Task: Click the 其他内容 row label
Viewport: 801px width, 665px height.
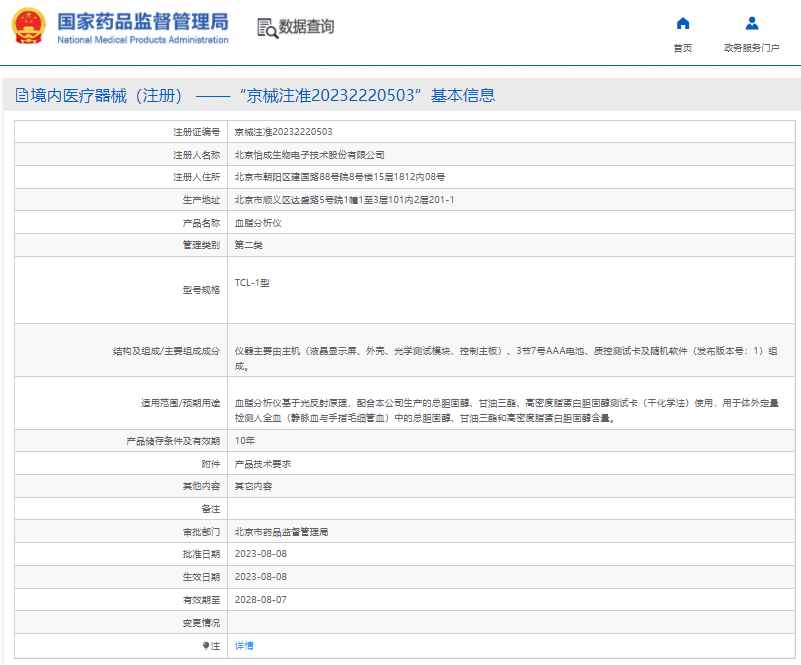Action: [x=201, y=486]
